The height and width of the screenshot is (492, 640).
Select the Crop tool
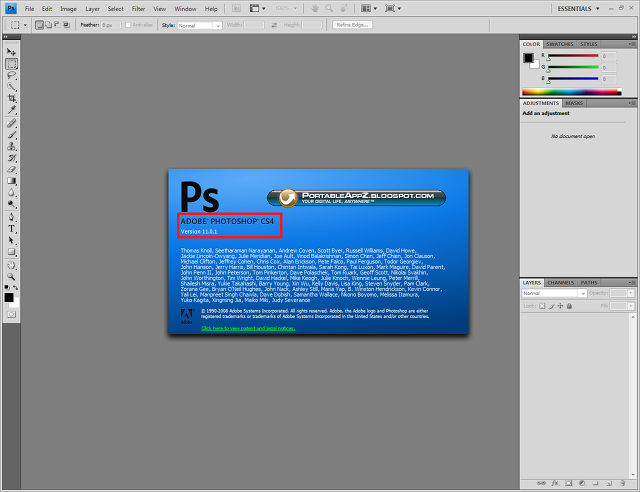tap(11, 98)
